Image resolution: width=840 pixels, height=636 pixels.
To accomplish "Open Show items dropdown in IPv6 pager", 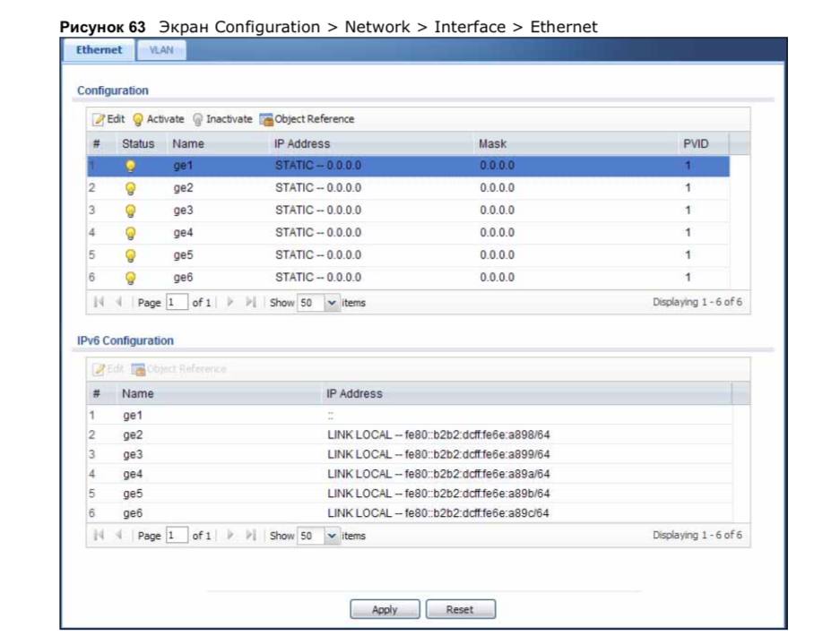I will tap(332, 536).
